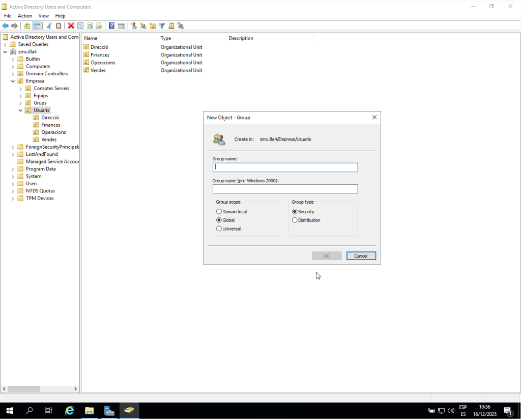Choose the Universal group scope option
This screenshot has height=420, width=521.
click(219, 229)
